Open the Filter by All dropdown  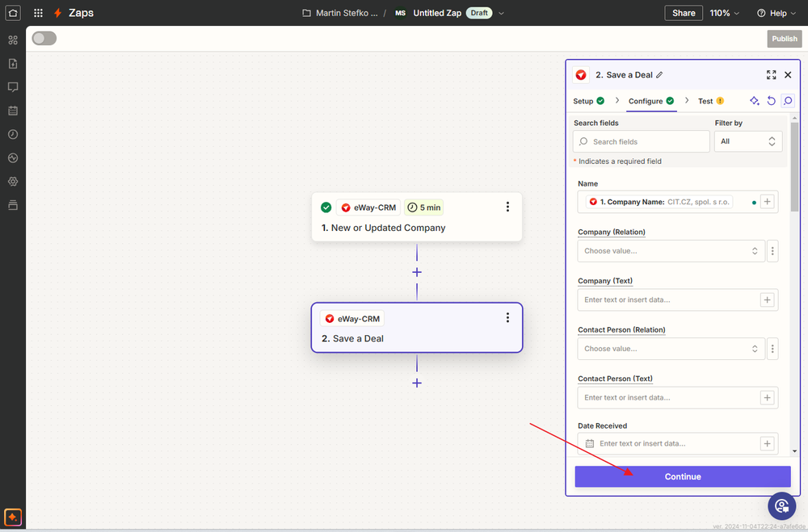point(748,141)
